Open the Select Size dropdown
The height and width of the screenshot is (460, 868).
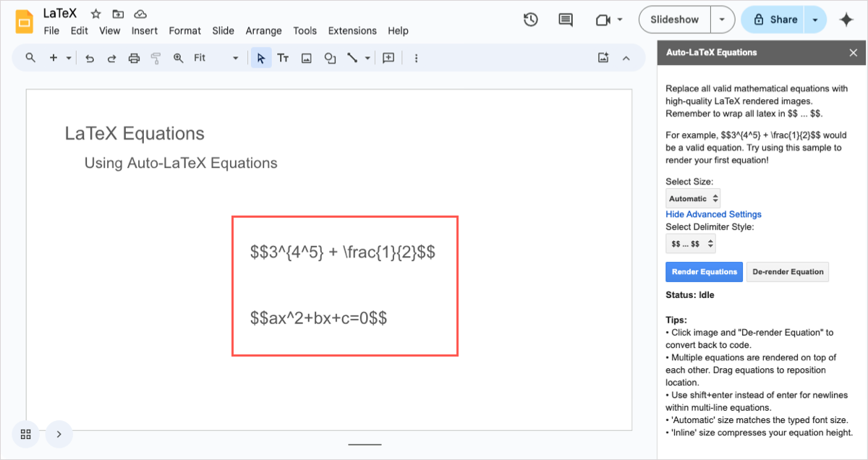click(x=693, y=198)
